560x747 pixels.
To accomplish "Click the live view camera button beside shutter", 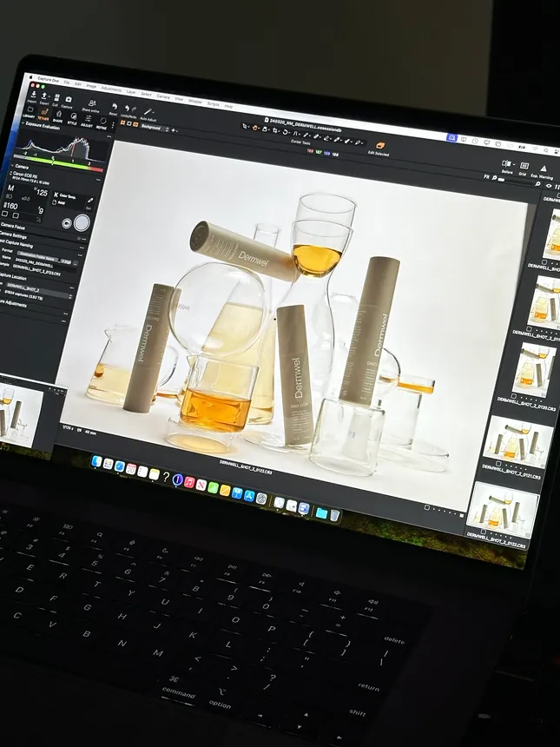I will click(x=67, y=222).
